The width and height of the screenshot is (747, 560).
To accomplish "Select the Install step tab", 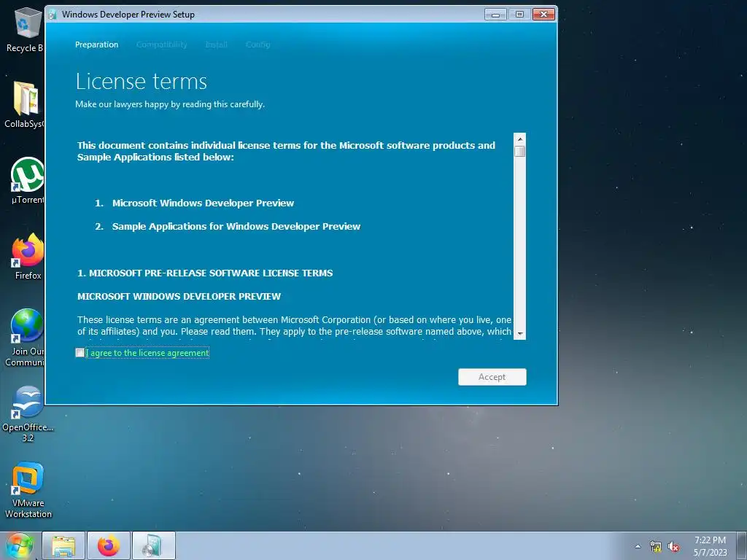I will coord(216,44).
